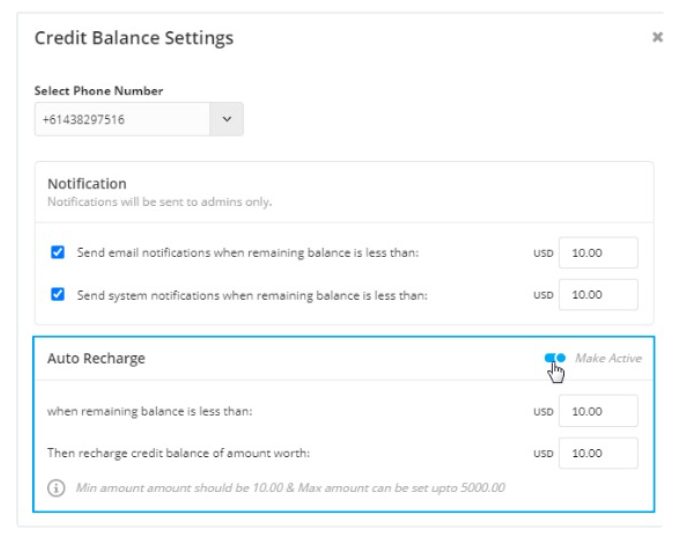Click 'Notifications will be sent to admins only' text
Screen dimensions: 676x537
coord(160,202)
